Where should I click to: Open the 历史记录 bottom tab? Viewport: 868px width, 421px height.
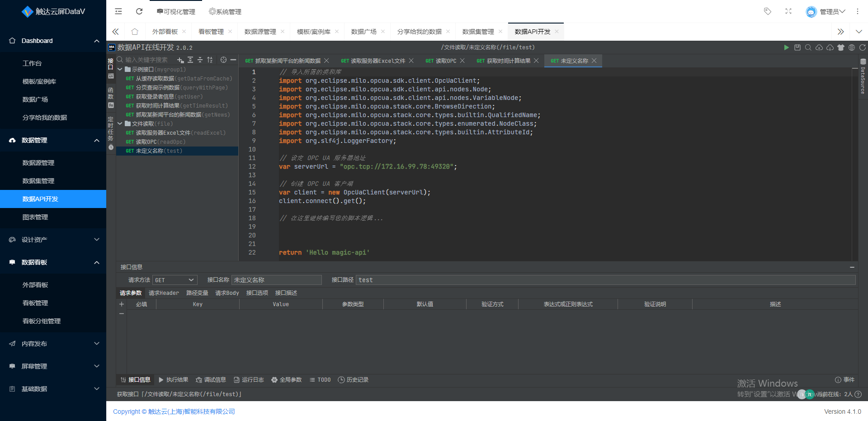pyautogui.click(x=353, y=380)
